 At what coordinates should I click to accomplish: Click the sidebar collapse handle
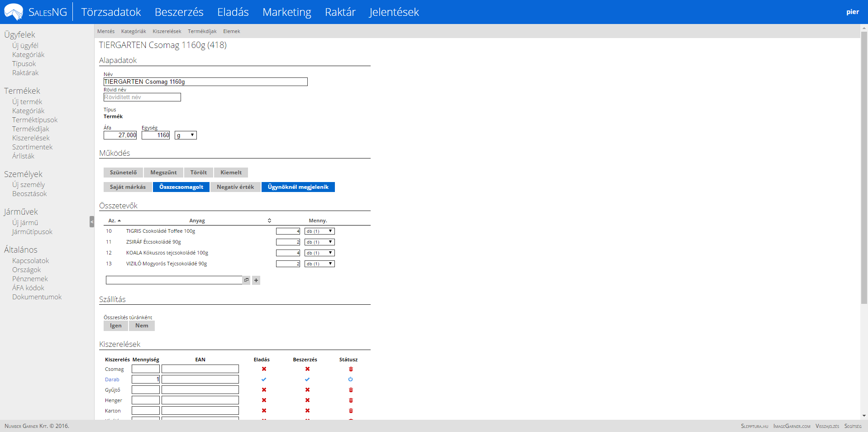coord(92,221)
